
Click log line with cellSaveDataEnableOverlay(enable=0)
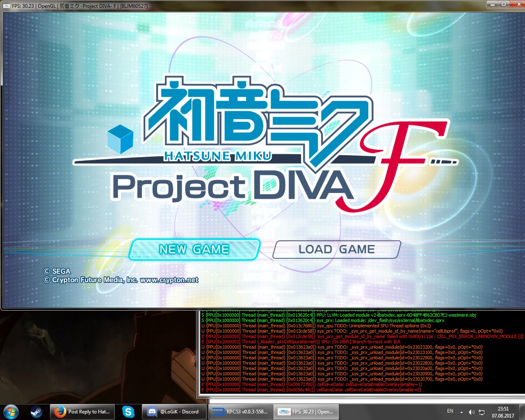[x=311, y=390]
